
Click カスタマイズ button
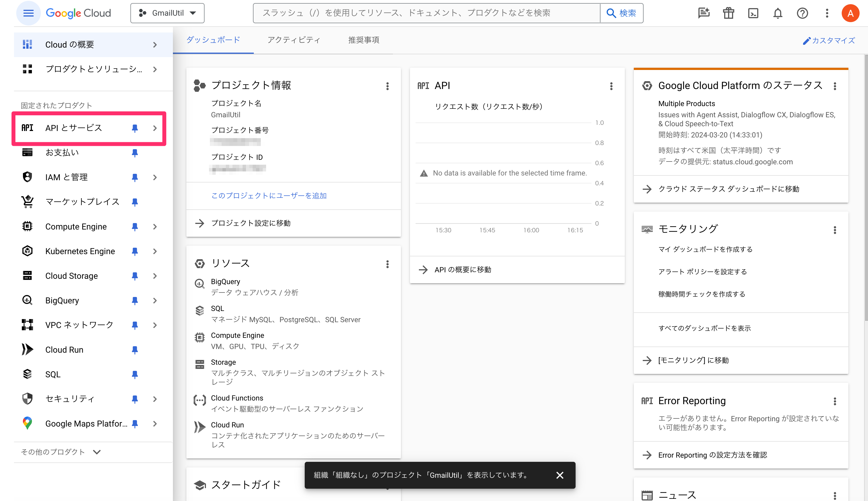(829, 41)
